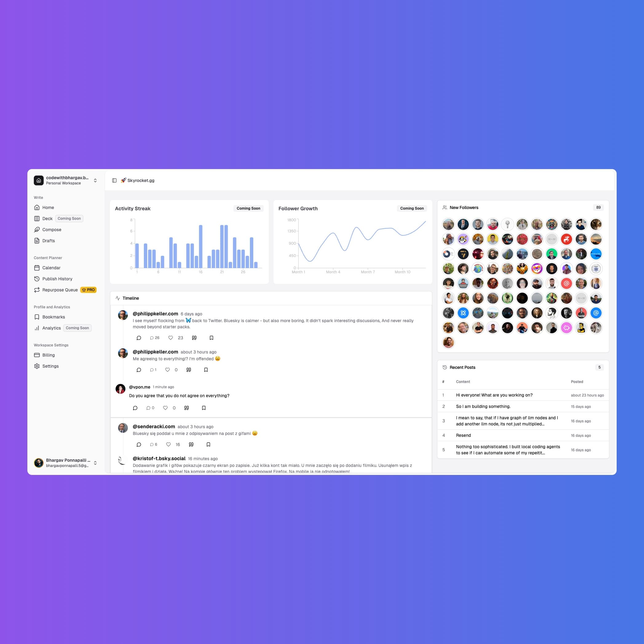Expand the codewithbhargav workspace dropdown

pos(96,180)
